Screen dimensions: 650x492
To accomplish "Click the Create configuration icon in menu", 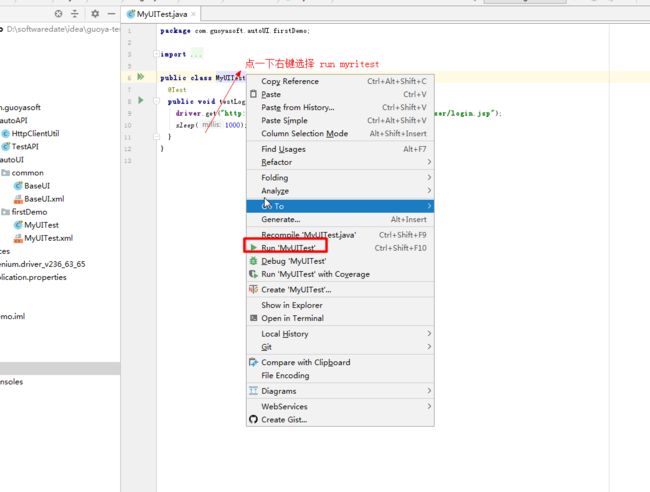I will (x=253, y=289).
